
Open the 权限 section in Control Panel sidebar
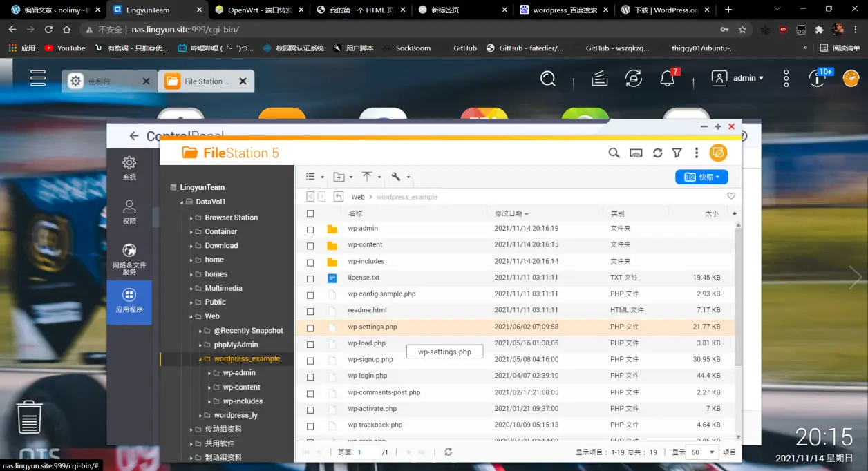point(129,212)
